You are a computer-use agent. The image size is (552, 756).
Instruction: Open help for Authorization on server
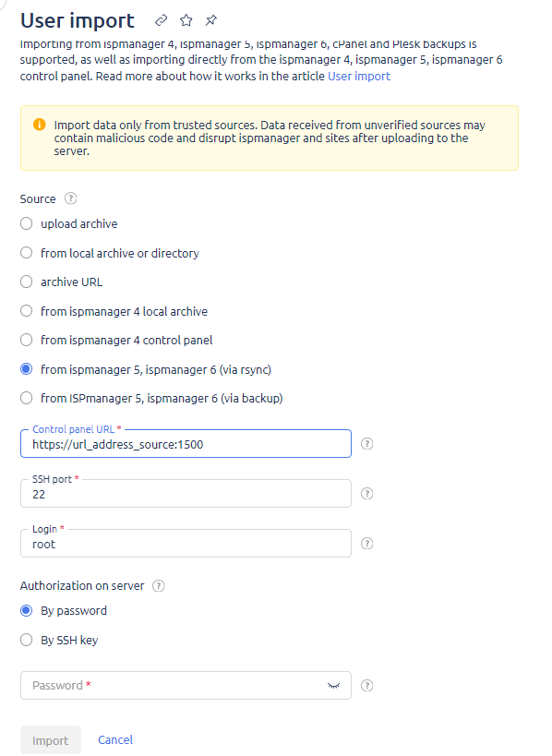tap(158, 586)
